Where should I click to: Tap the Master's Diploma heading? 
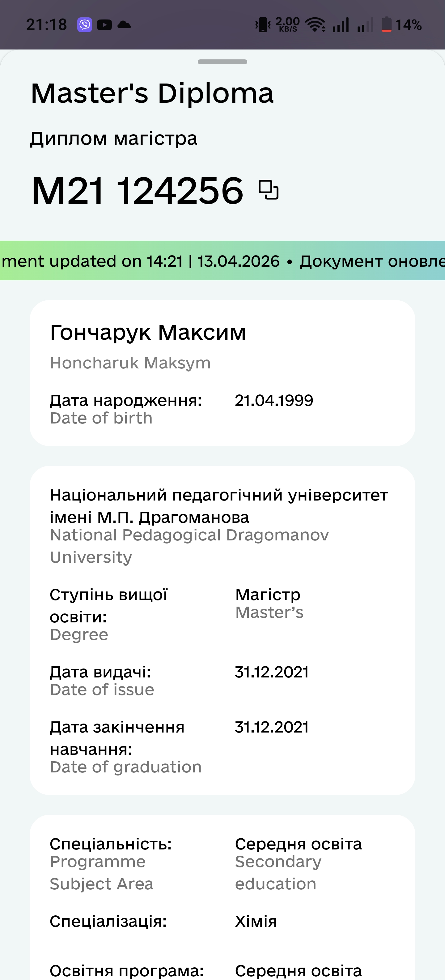[x=152, y=94]
